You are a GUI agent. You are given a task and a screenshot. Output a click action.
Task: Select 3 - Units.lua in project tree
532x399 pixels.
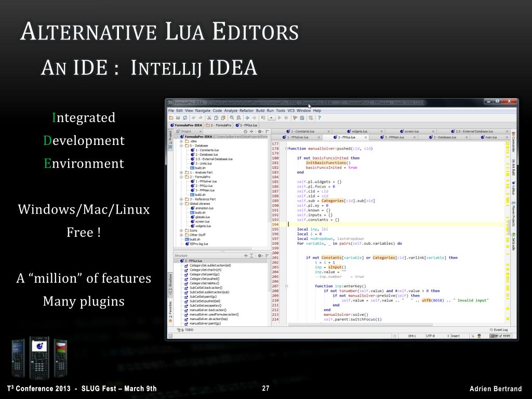click(201, 164)
